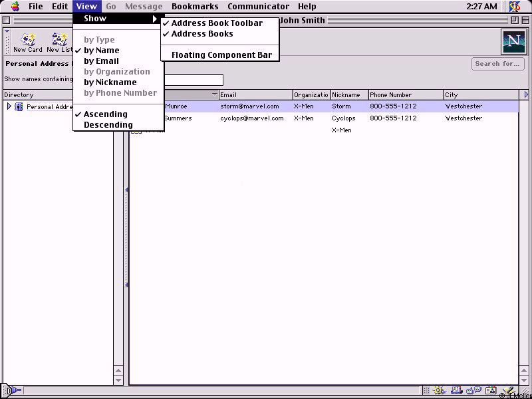Open Newsgroups icon in the component bar
This screenshot has height=399, width=532.
tap(473, 391)
